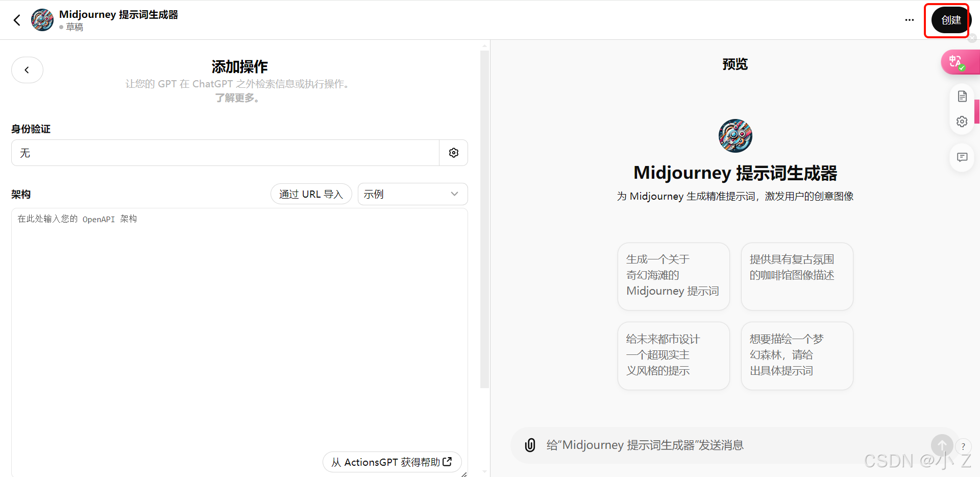Click the 身份验证 label
The image size is (980, 477).
pos(31,129)
